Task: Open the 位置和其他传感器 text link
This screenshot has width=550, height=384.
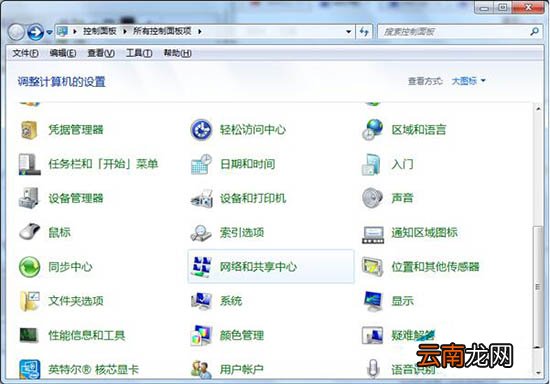Action: pos(435,267)
